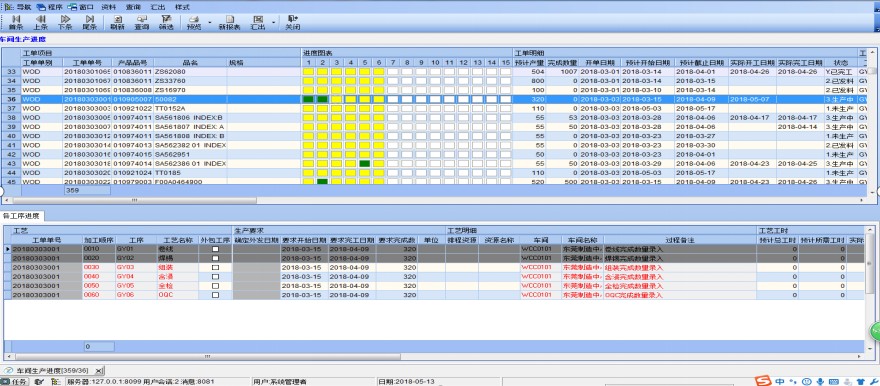880x386 pixels.
Task: Click the close (关闭) toolbar icon
Action: 292,22
